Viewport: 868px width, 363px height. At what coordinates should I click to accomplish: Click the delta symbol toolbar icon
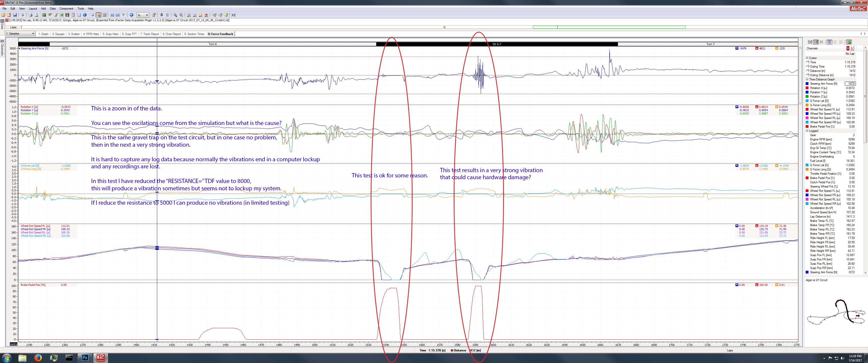point(162,15)
